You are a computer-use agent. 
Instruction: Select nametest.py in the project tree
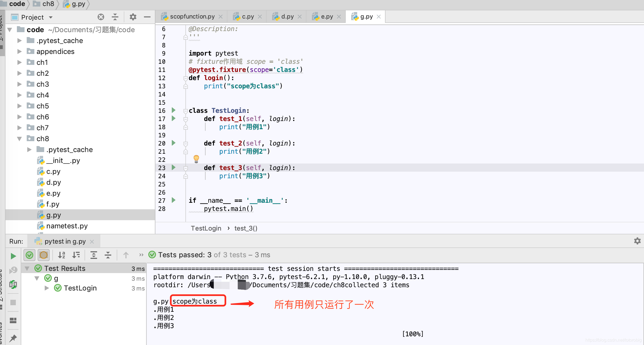coord(67,226)
